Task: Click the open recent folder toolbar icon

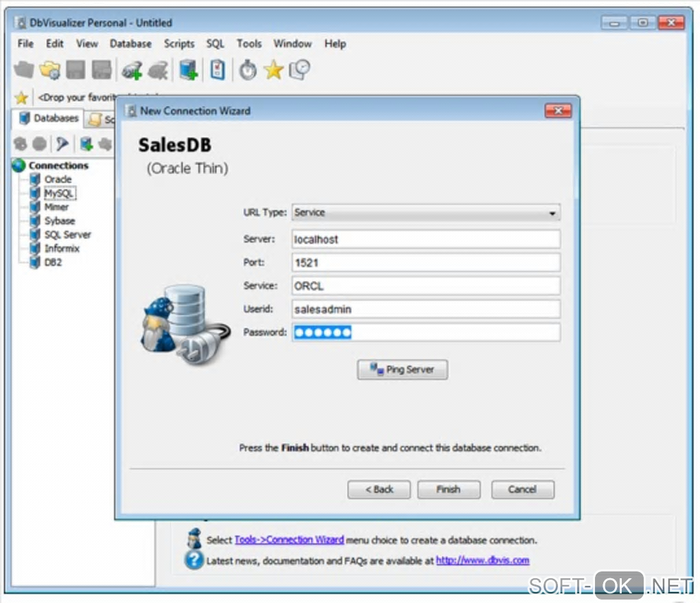Action: [x=49, y=70]
